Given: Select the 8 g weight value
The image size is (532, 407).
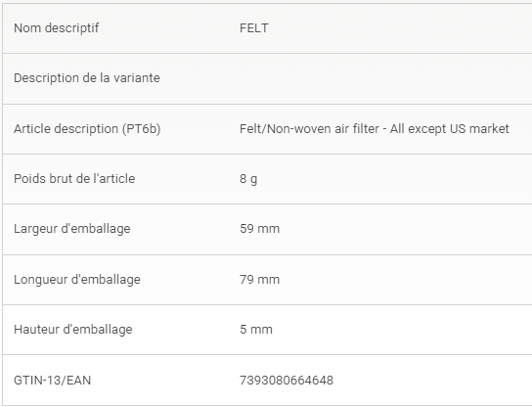Looking at the screenshot, I should coord(248,179).
